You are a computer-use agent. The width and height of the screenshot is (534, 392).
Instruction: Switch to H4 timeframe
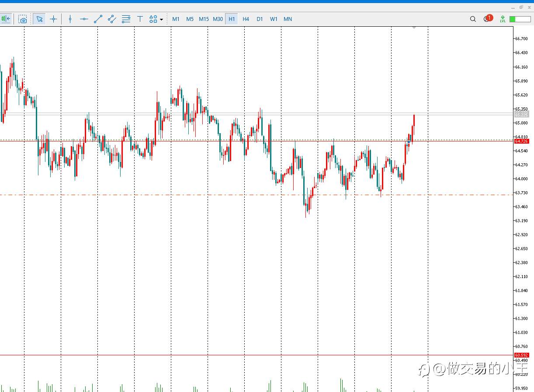tap(246, 19)
